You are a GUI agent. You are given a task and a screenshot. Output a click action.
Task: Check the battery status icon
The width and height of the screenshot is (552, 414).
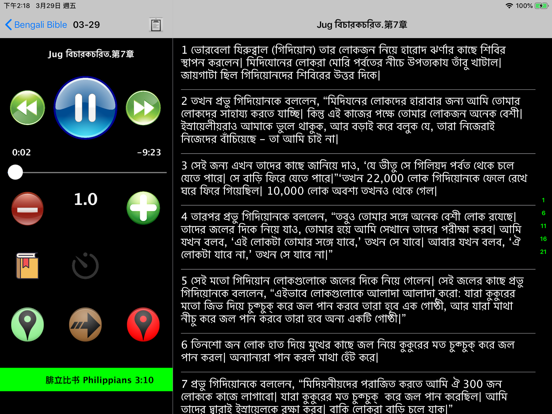541,6
